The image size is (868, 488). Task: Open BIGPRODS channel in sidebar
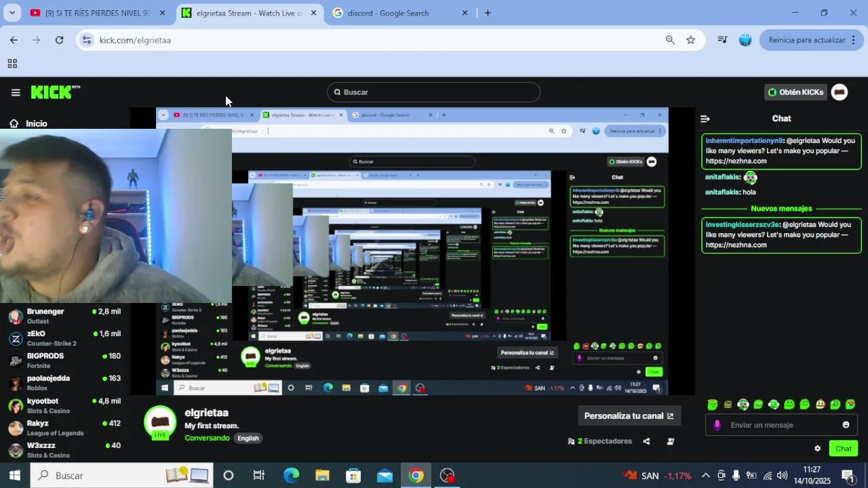64,361
